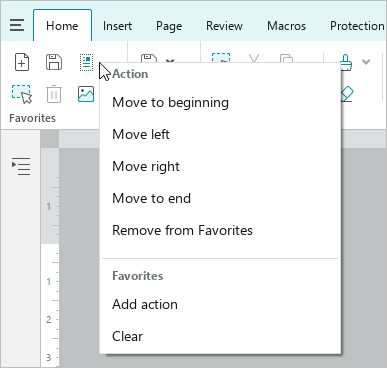Open the Protection tab

357,26
